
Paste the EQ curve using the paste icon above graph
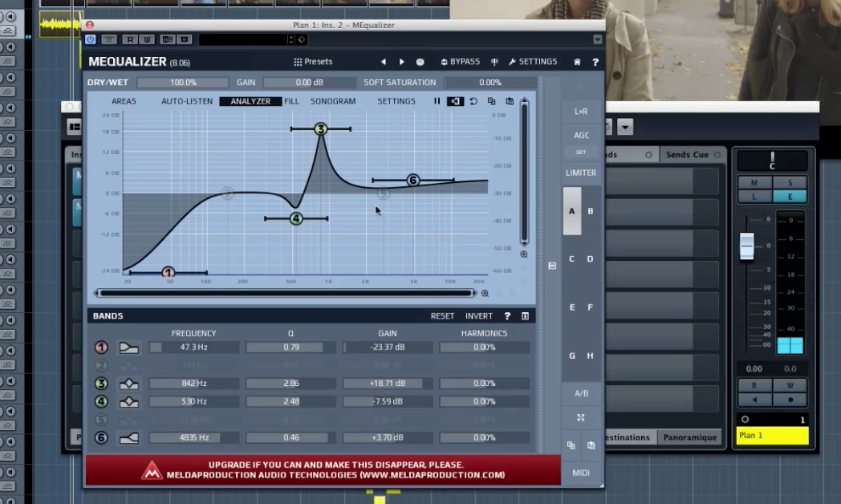click(510, 101)
